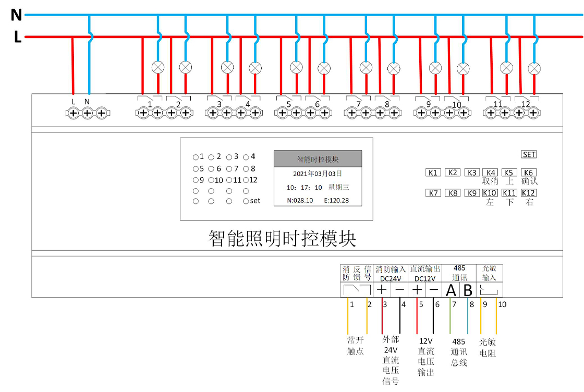Click the N power terminal screw
Screen dimensions: 584x392
88,113
